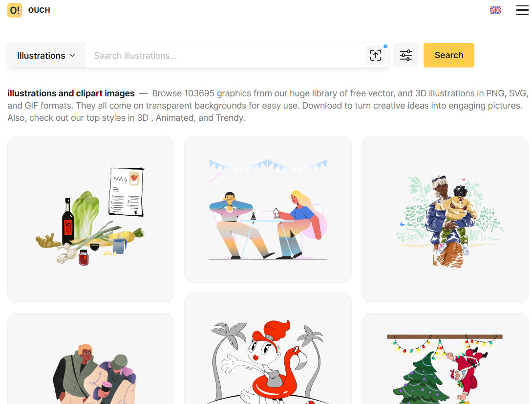Open the father holding child illustration
This screenshot has width=532, height=404.
(445, 220)
